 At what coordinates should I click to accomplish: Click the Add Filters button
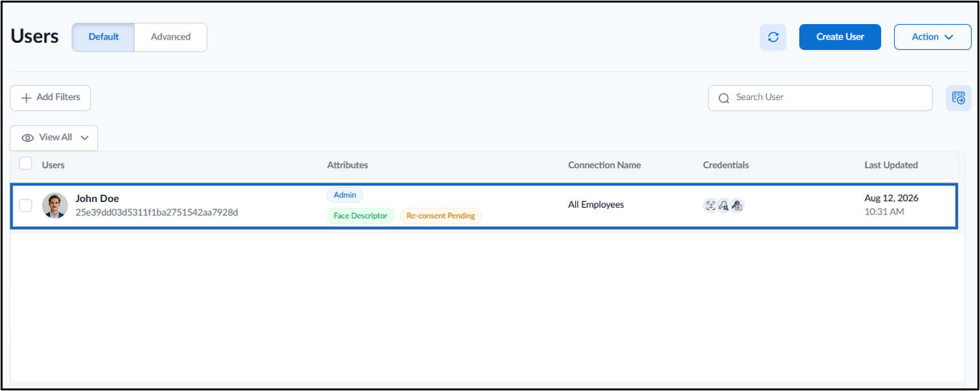click(x=51, y=97)
